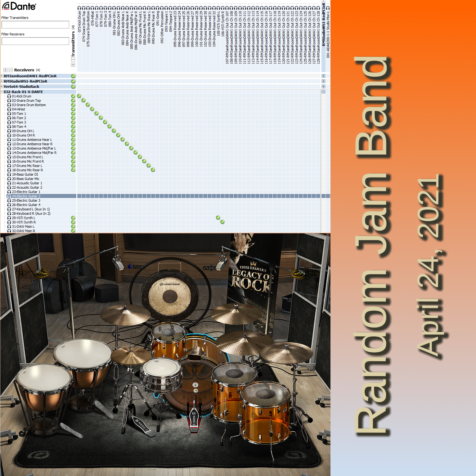Screen dimensions: 476x476
Task: Click headphone icon beside 19-Bass Guitar DI
Action: 9,175
